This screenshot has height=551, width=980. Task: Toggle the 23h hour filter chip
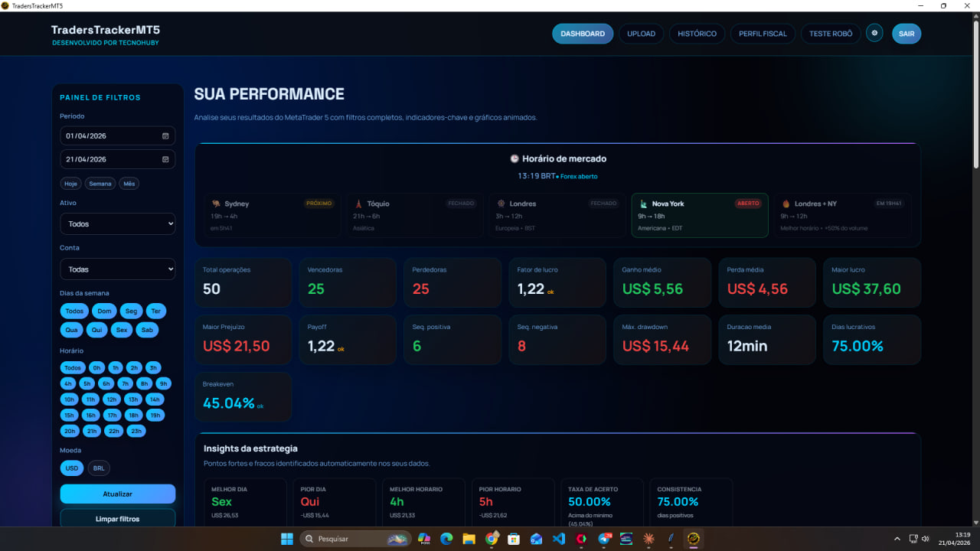pos(136,431)
